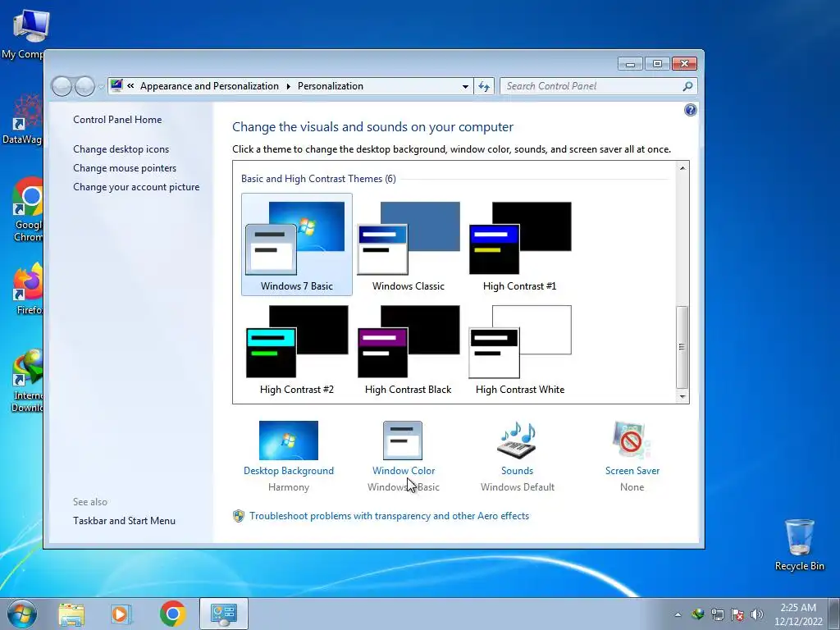
Task: Open the Window Color icon
Action: [403, 441]
